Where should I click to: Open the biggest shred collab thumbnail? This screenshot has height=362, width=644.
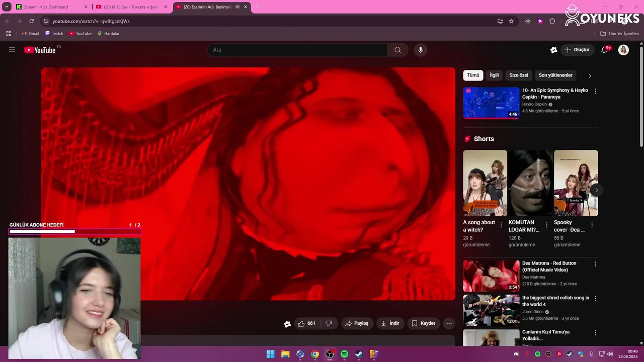pyautogui.click(x=491, y=310)
